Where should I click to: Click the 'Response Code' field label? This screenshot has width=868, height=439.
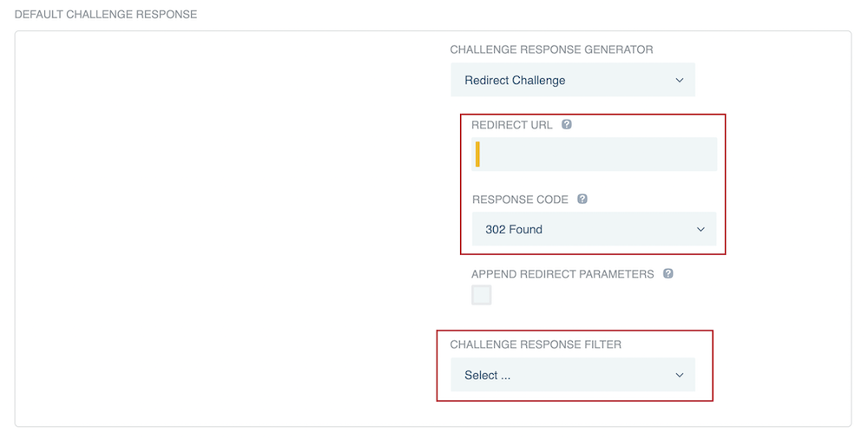point(520,200)
